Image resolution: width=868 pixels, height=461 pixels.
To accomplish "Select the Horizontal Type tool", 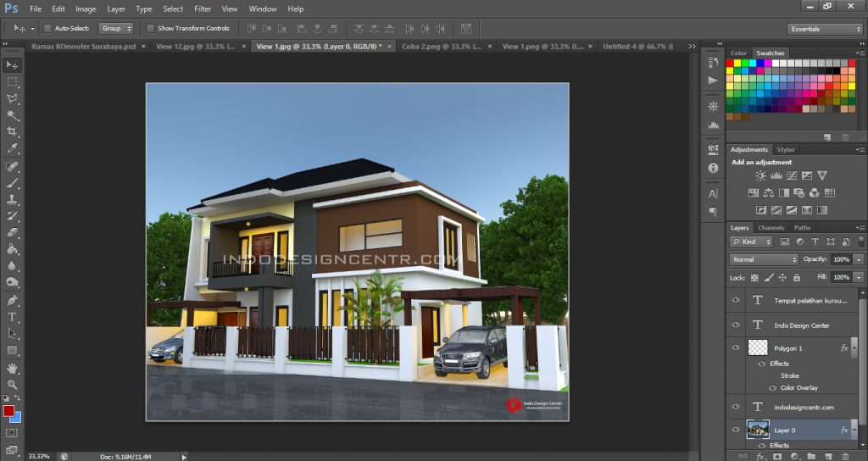I will point(12,317).
